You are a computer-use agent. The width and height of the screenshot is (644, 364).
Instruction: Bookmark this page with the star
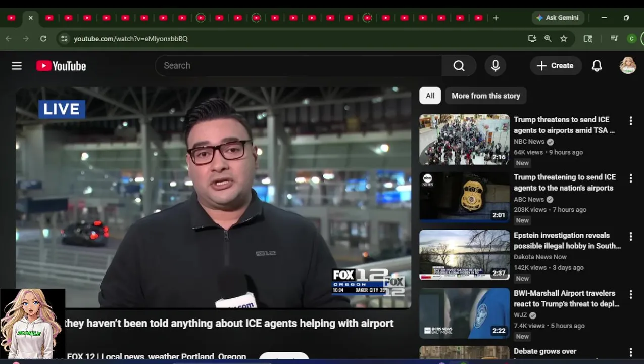point(564,38)
